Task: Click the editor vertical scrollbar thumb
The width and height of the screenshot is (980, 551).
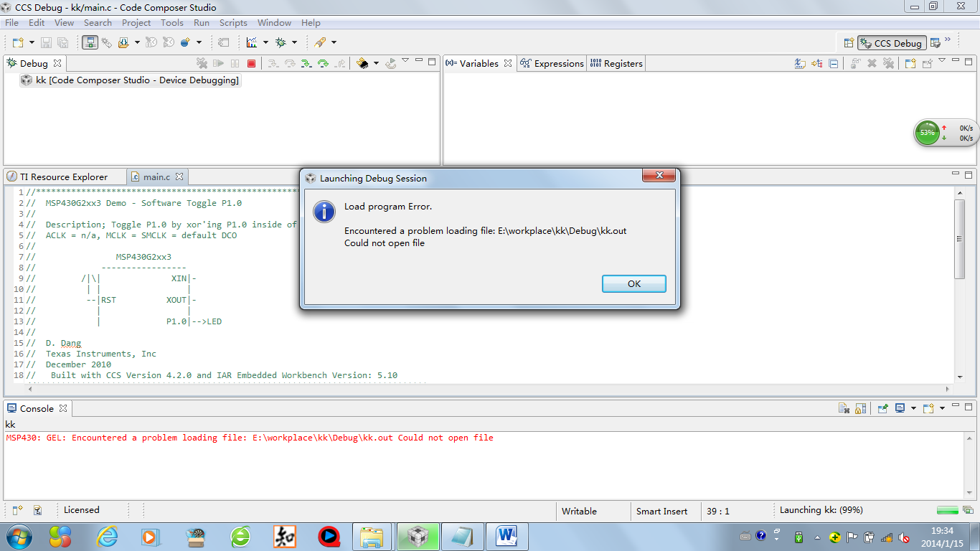Action: (x=960, y=239)
